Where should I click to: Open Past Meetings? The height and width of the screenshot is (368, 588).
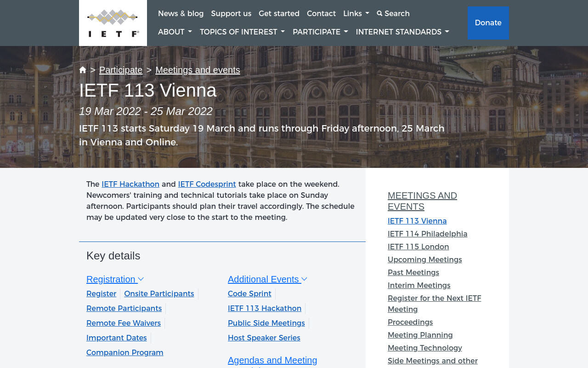point(413,272)
